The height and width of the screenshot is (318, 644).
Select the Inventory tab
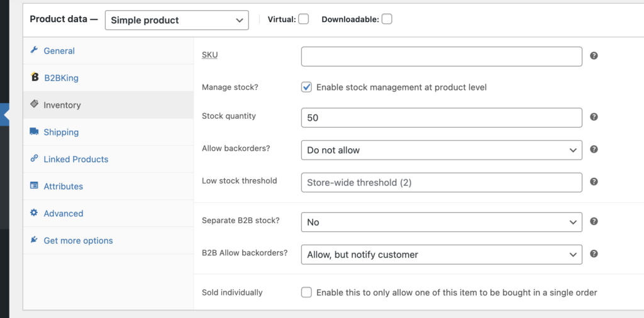coord(108,105)
